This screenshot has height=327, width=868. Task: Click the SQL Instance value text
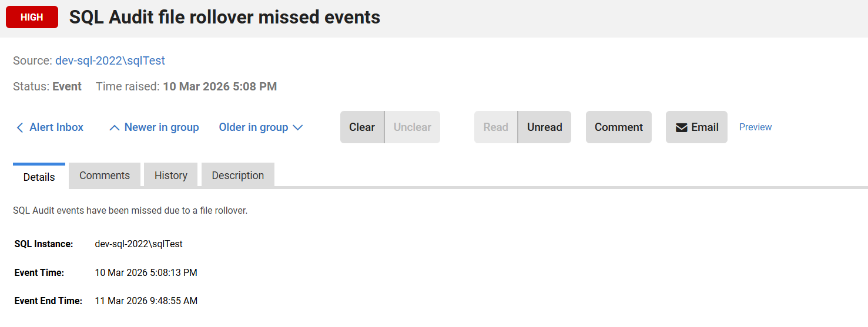pyautogui.click(x=139, y=244)
